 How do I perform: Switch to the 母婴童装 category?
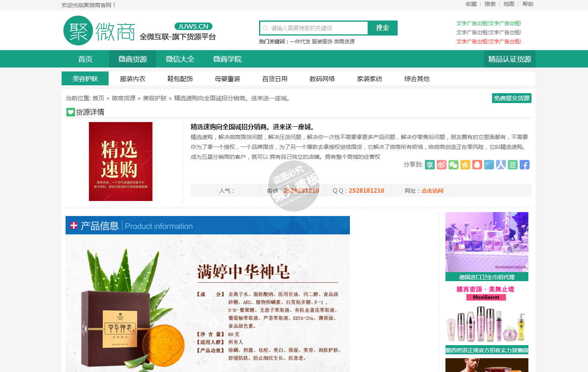[227, 79]
